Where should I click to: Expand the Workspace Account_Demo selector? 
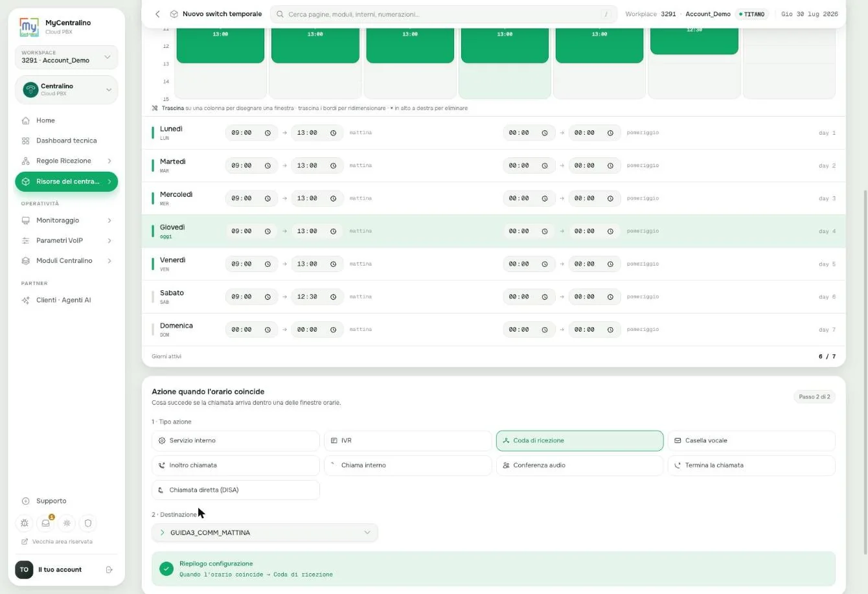[x=66, y=57]
